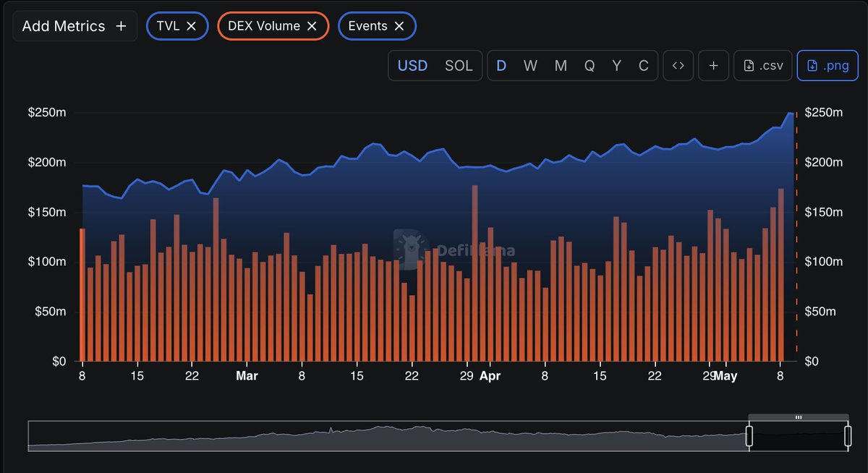Select the DEX Volume metric label
Screen dimensions: 868x473
pyautogui.click(x=264, y=26)
